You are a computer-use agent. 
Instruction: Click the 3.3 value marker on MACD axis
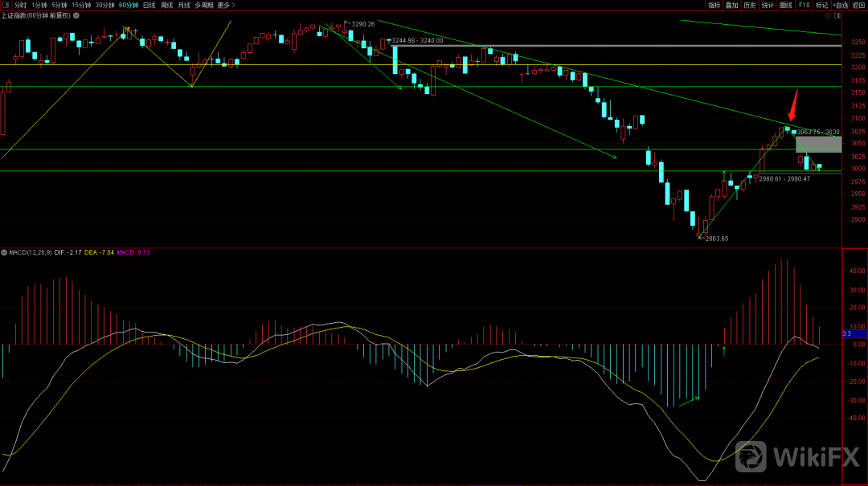coord(846,333)
